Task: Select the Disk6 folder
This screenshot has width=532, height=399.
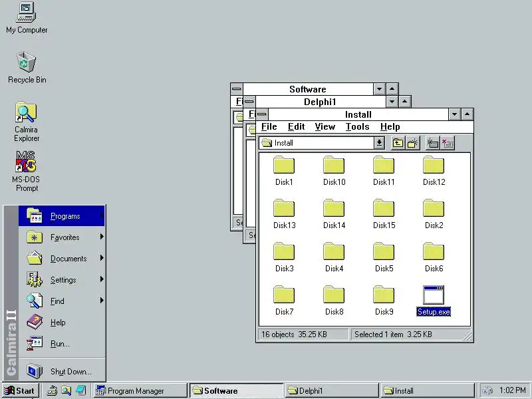Action: [434, 257]
